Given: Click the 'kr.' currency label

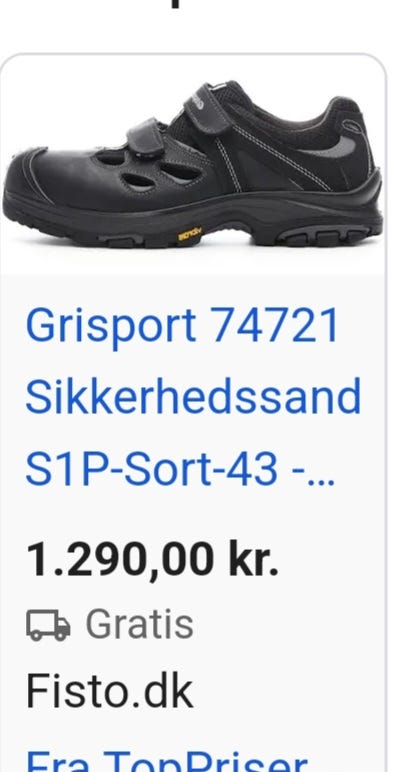Looking at the screenshot, I should tap(253, 558).
